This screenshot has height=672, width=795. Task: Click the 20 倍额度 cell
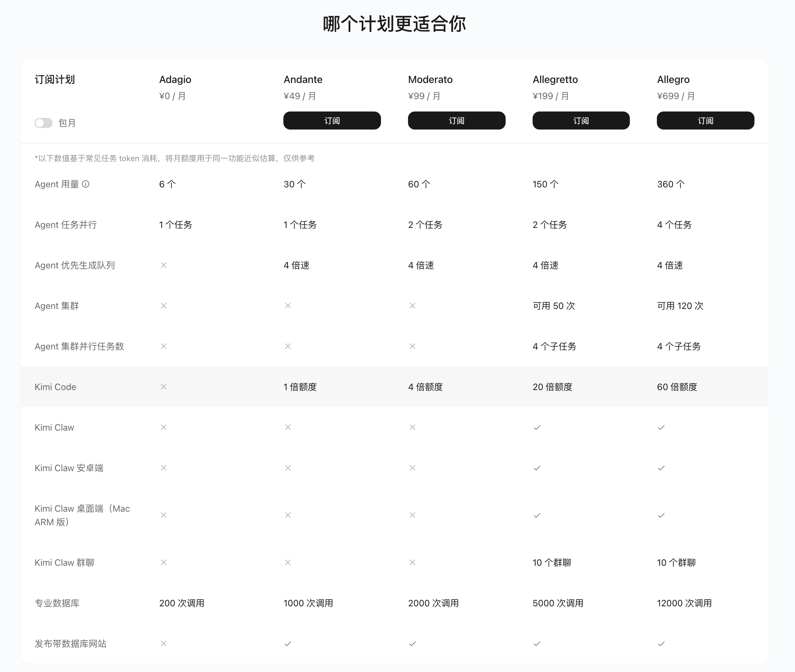coord(553,387)
